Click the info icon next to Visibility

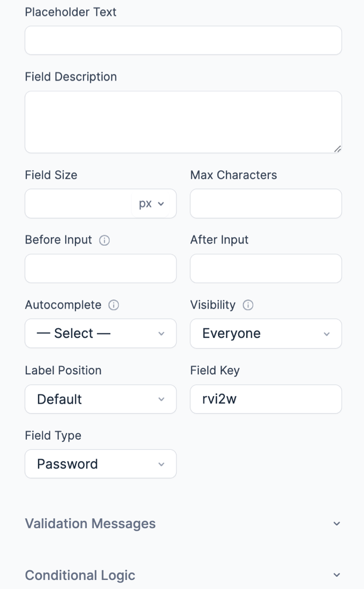click(x=247, y=305)
